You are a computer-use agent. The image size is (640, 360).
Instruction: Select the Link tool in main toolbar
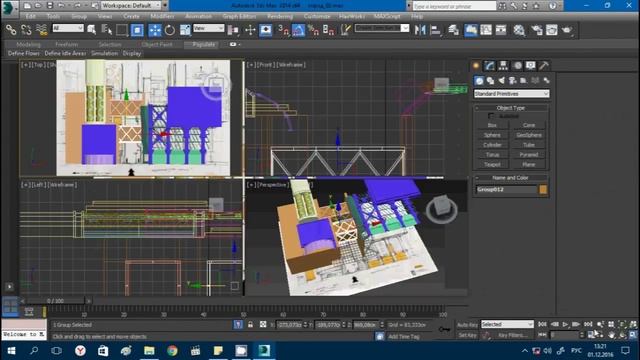click(11, 30)
